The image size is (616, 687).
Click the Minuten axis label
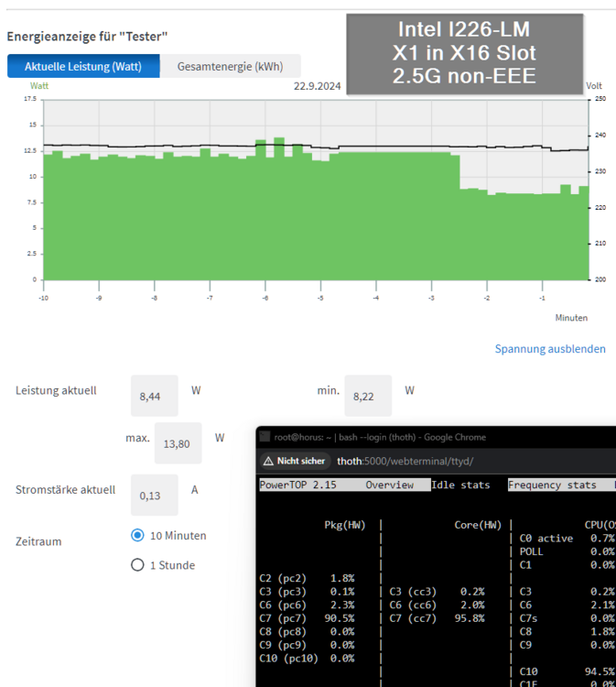571,318
